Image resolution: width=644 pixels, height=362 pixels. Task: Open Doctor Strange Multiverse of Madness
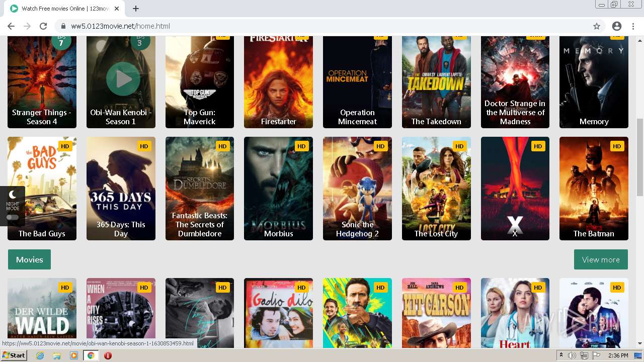pyautogui.click(x=515, y=81)
